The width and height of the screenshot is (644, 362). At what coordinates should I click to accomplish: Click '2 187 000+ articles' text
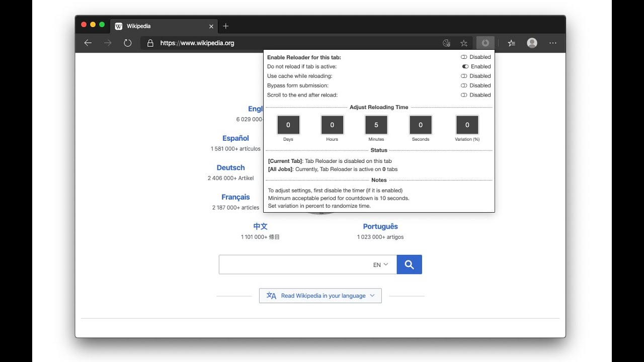point(235,208)
